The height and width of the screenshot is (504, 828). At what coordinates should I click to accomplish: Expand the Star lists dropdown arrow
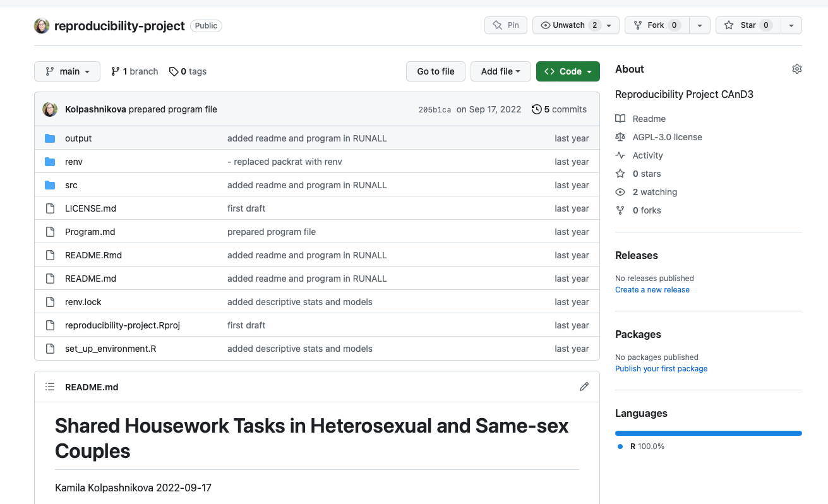791,25
